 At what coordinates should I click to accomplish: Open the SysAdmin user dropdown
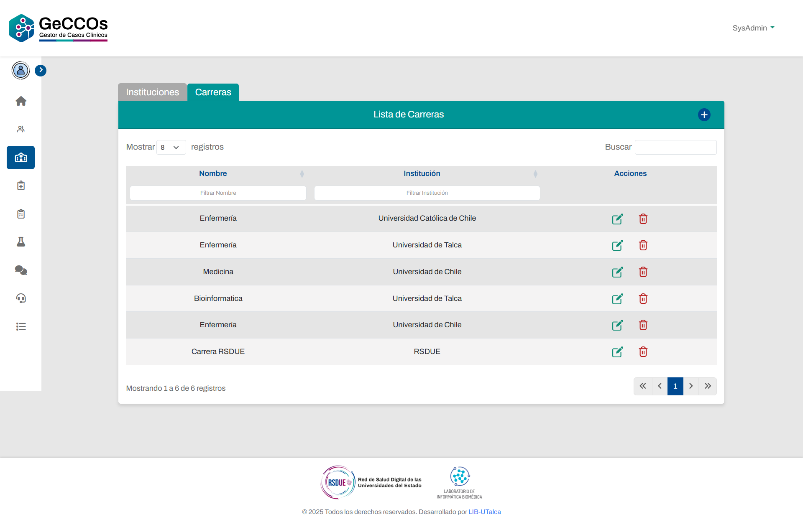coord(753,28)
